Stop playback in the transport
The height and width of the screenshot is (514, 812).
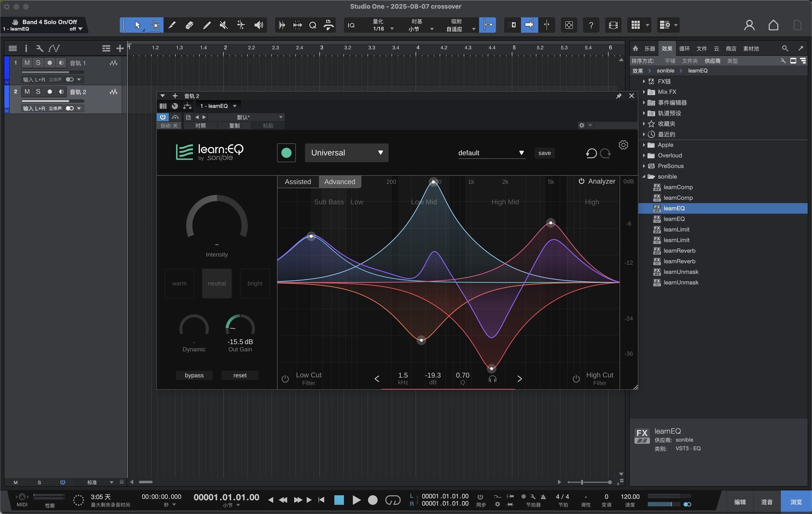pos(339,500)
